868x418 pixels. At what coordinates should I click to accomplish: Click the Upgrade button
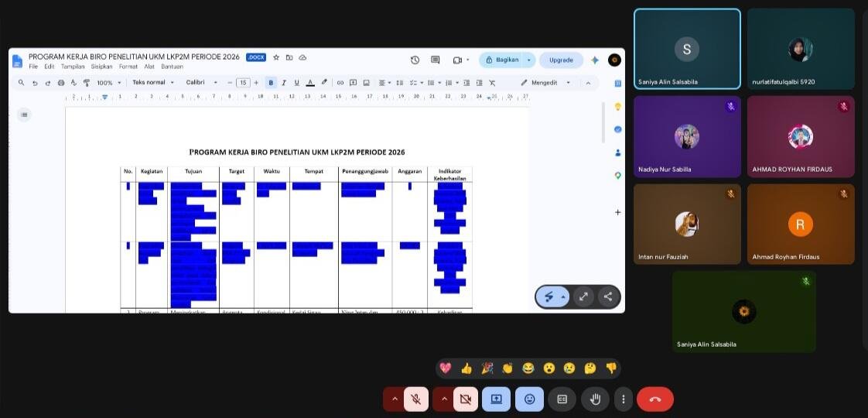[561, 60]
